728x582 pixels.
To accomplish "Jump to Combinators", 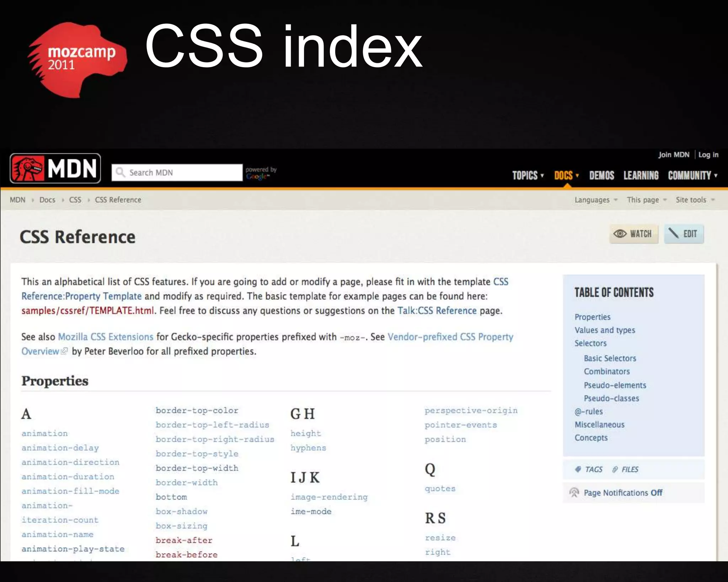I will click(607, 371).
